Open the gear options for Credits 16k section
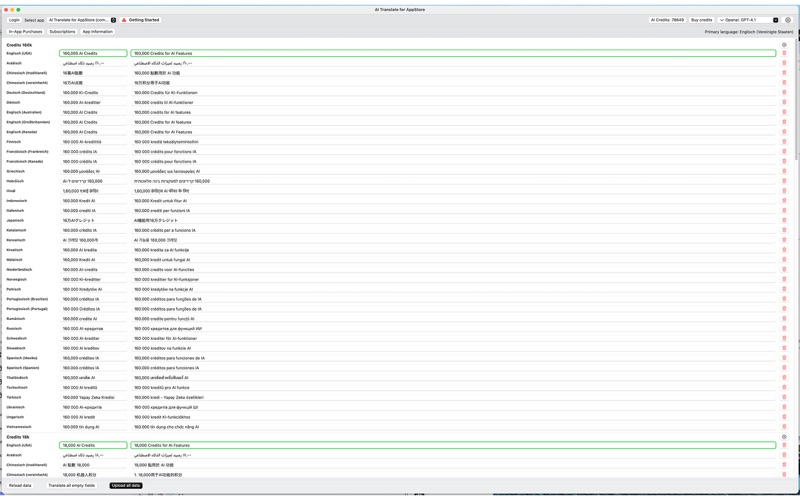Image resolution: width=800 pixels, height=500 pixels. pos(784,437)
